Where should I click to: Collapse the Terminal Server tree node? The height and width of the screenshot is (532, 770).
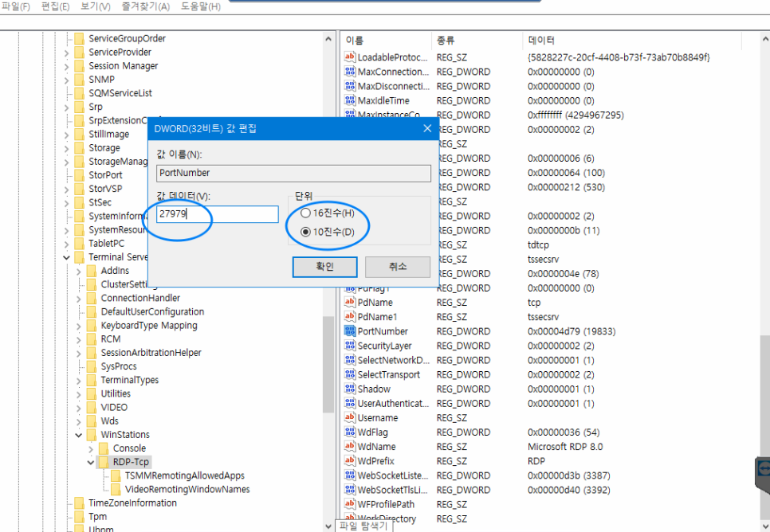tap(67, 257)
